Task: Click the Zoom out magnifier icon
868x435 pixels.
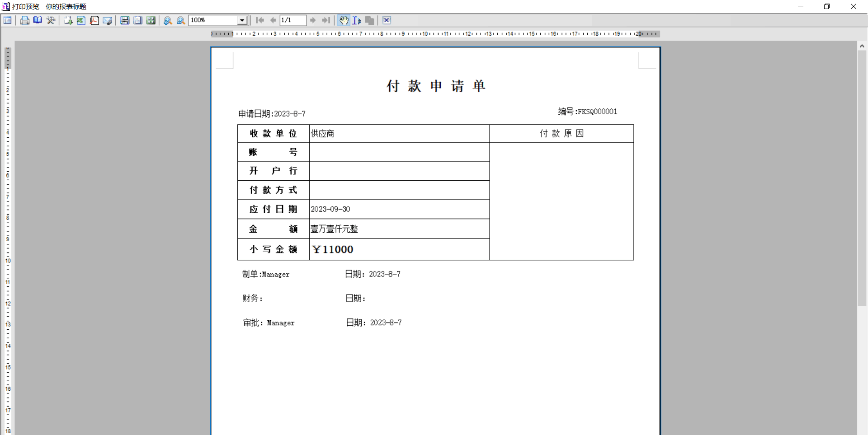Action: coord(181,20)
